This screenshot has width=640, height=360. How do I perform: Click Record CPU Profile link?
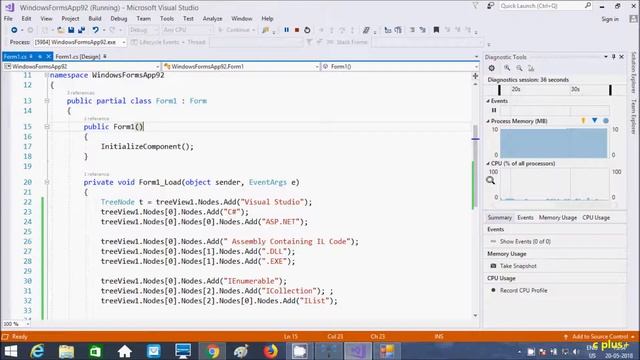(x=524, y=290)
